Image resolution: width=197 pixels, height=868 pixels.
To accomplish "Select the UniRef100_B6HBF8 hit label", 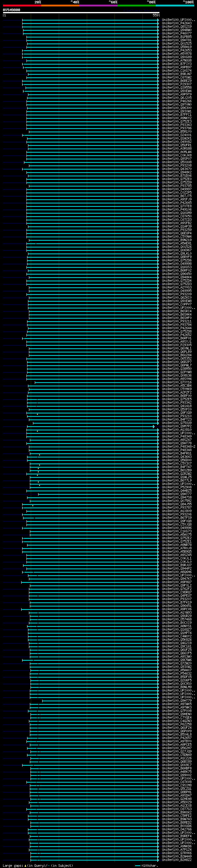I will pos(177,768).
